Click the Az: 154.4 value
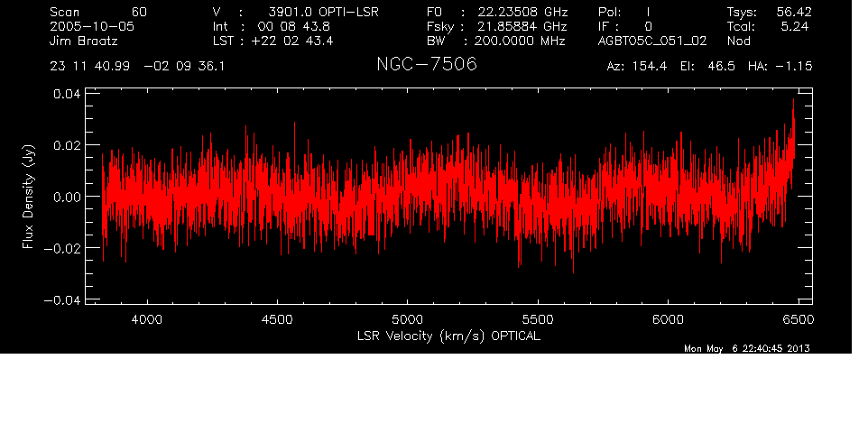Screen dimensions: 868x442 (637, 67)
